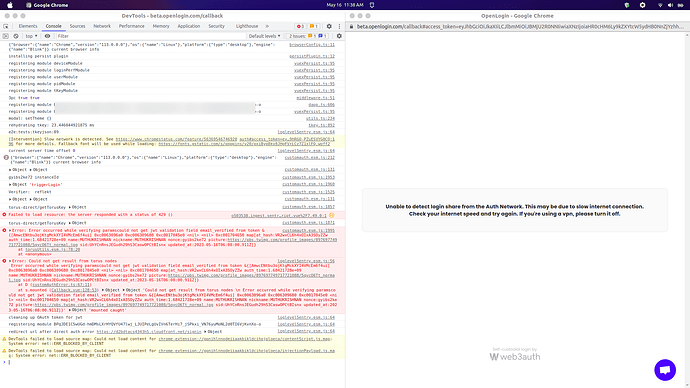The width and height of the screenshot is (690, 388).
Task: Click the lock icon in the OpenLogin address bar
Action: pyautogui.click(x=351, y=26)
